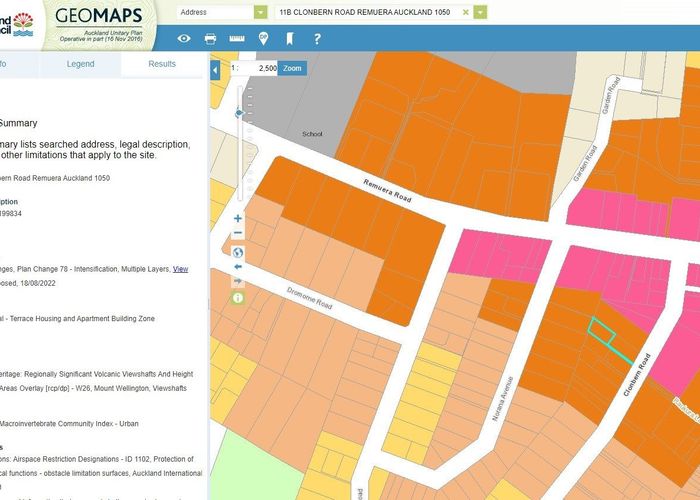700x500 pixels.
Task: Open the Address search type dropdown
Action: coord(261,11)
